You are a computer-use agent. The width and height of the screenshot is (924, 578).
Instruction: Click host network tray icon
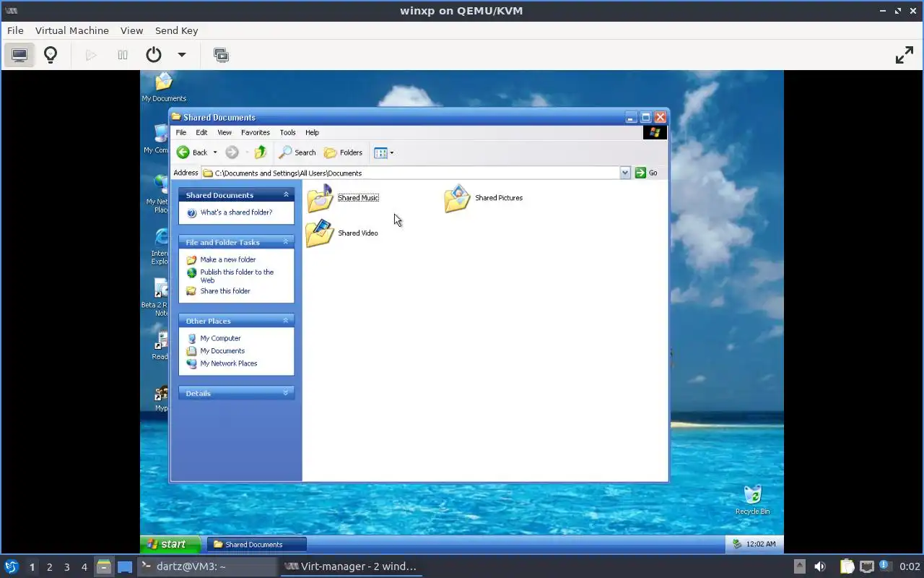pos(867,566)
